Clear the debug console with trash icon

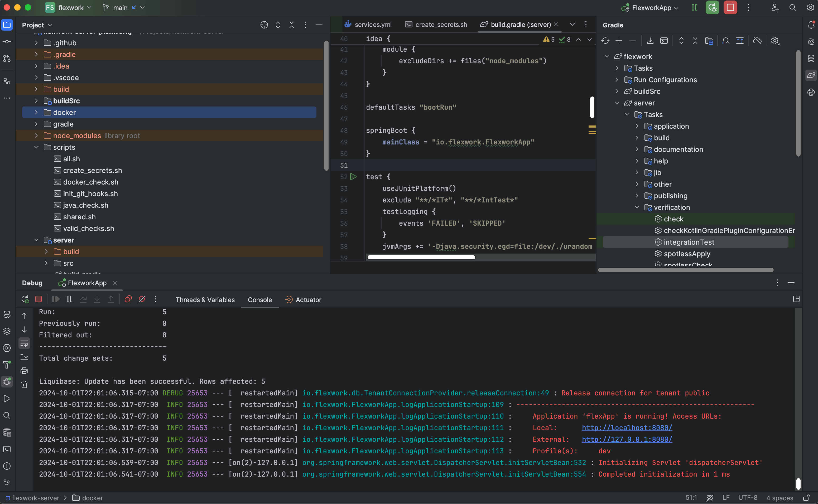tap(24, 384)
